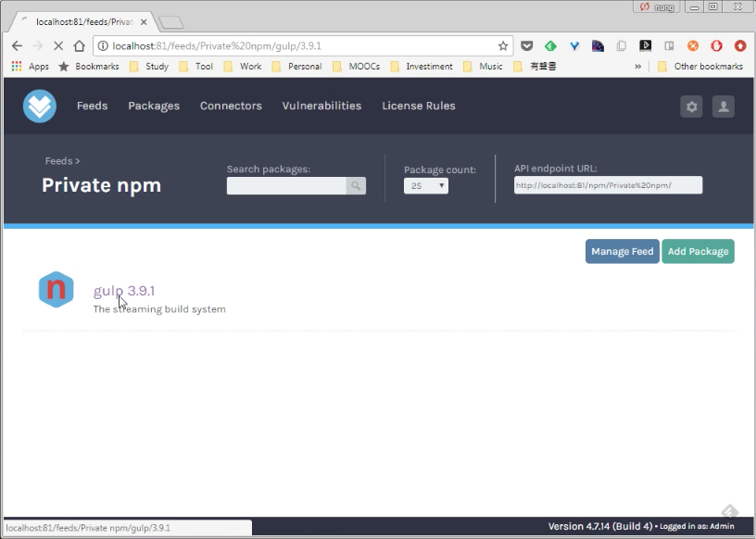756x539 pixels.
Task: Click the Pocket extension icon
Action: coord(526,45)
